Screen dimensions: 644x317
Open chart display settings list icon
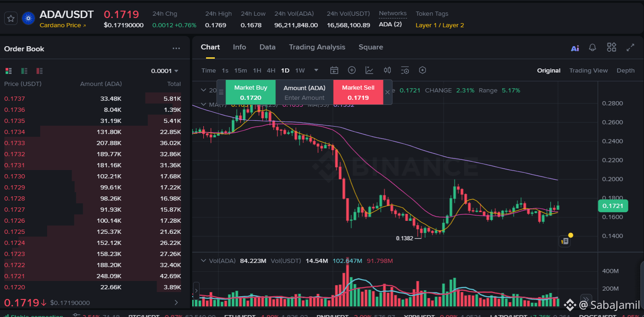[405, 70]
